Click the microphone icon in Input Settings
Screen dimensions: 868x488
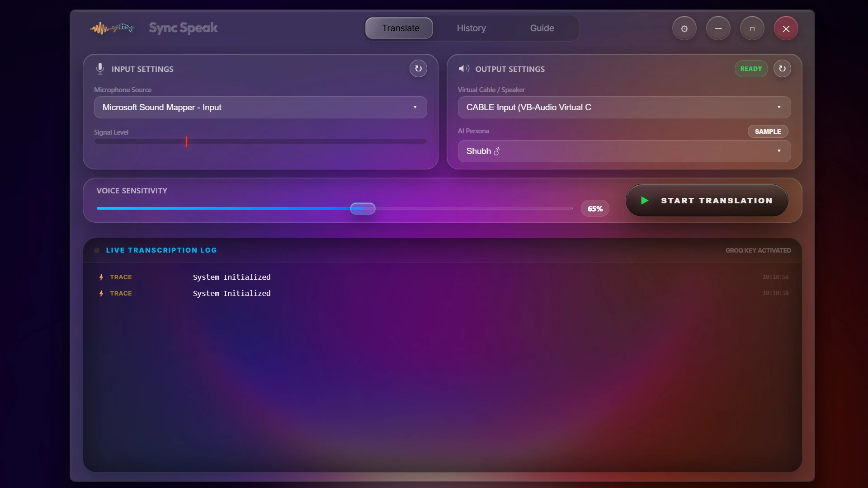pyautogui.click(x=100, y=69)
